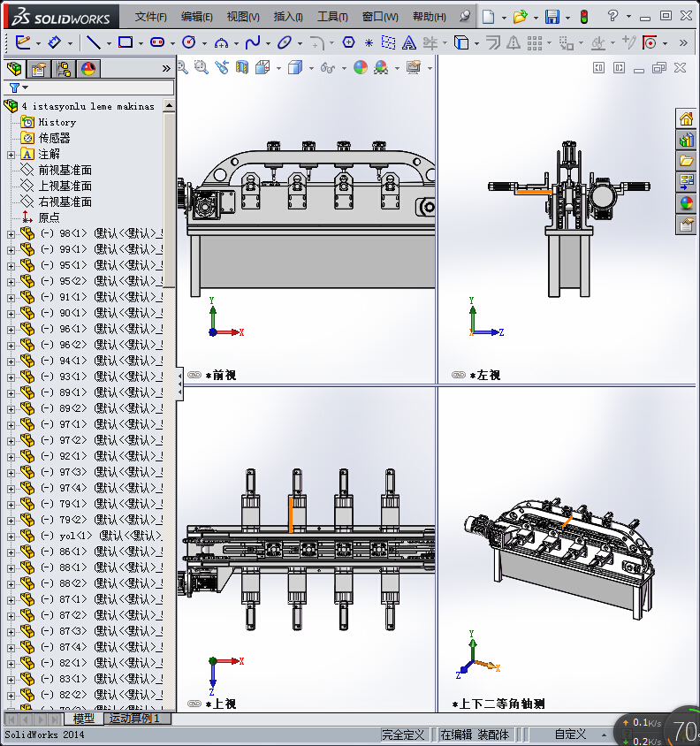Click the Section View icon
The image size is (700, 746).
tap(242, 67)
